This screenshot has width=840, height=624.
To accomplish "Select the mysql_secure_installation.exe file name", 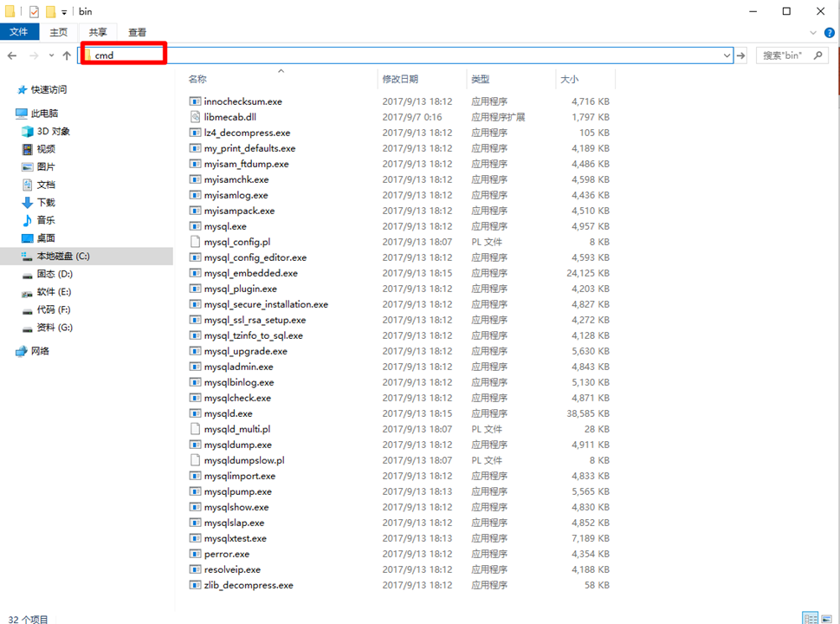I will click(x=266, y=304).
